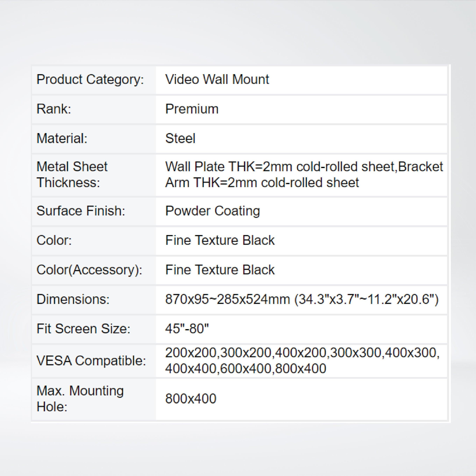Click the 870x95~285x524mm dimensions value
The image size is (476, 476).
[x=301, y=299]
